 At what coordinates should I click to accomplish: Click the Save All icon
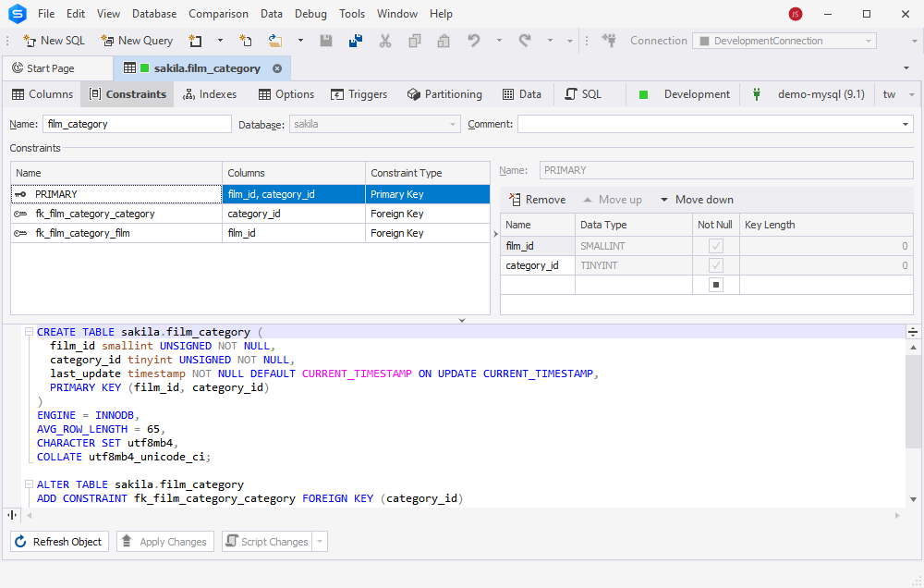click(x=356, y=41)
